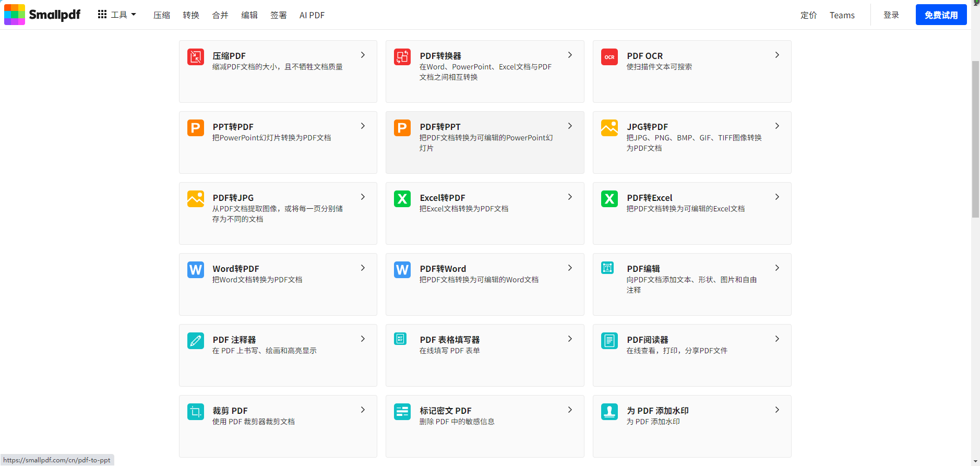Viewport: 980px width, 466px height.
Task: Click the Smallpdf logo
Action: click(x=42, y=15)
